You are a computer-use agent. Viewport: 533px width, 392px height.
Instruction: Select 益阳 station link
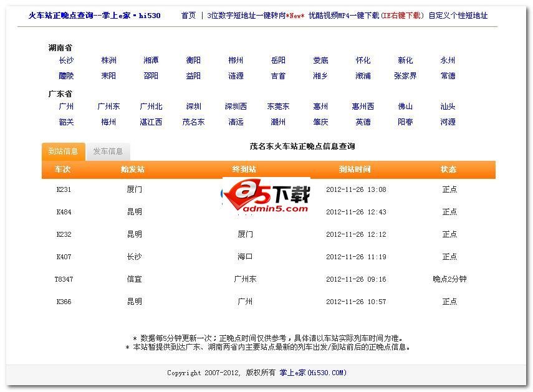tap(193, 76)
